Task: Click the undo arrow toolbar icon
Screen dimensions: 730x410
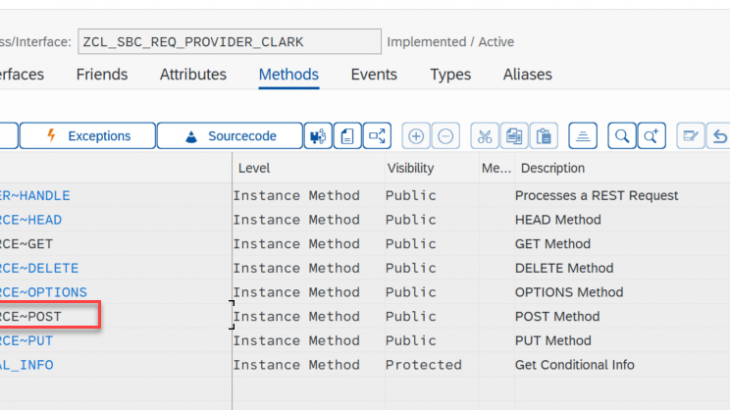Action: (719, 136)
